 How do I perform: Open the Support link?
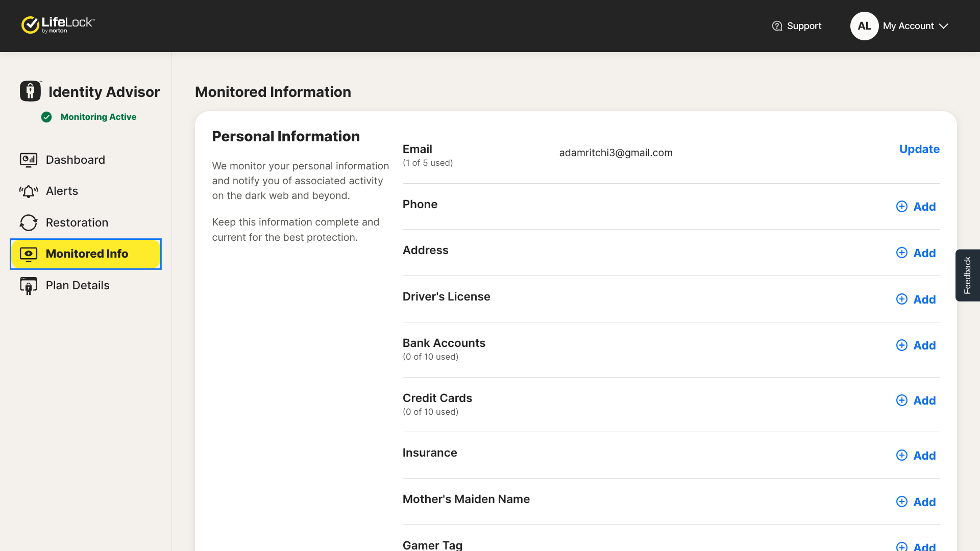[797, 26]
